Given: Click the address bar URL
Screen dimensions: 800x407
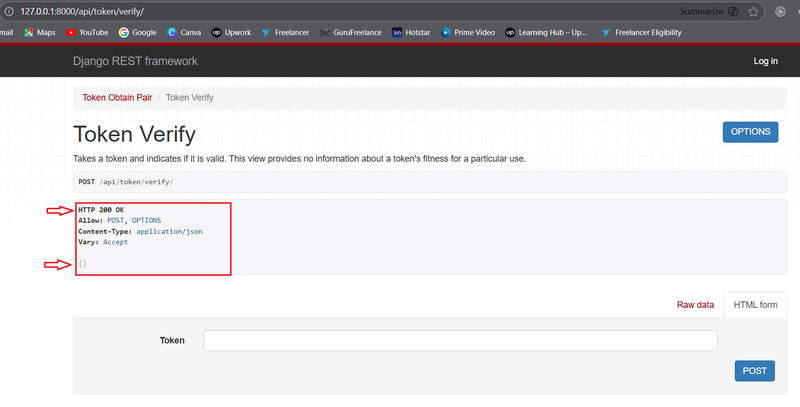Looking at the screenshot, I should [x=82, y=11].
